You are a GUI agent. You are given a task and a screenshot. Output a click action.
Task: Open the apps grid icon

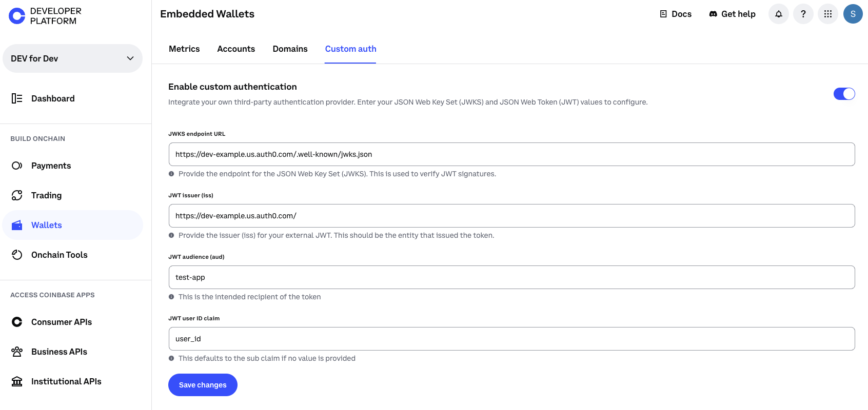(827, 14)
